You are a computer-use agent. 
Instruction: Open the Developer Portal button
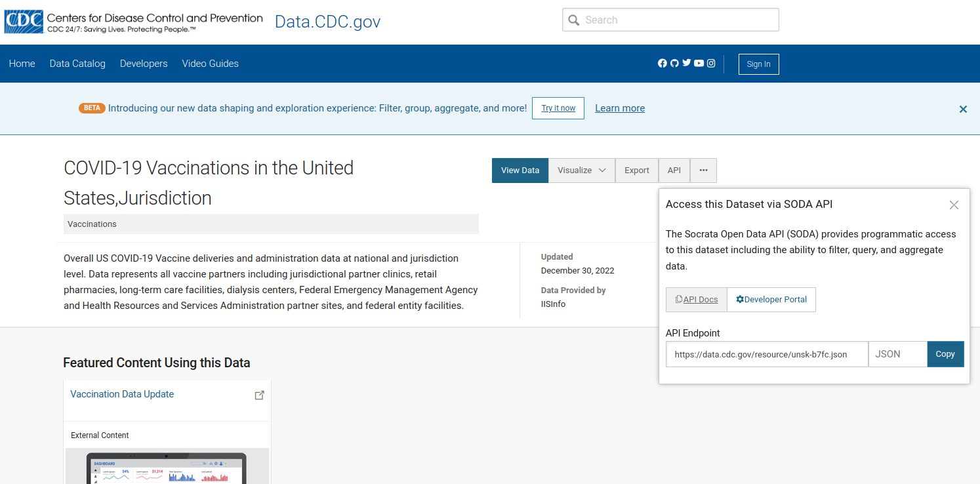[x=771, y=300]
